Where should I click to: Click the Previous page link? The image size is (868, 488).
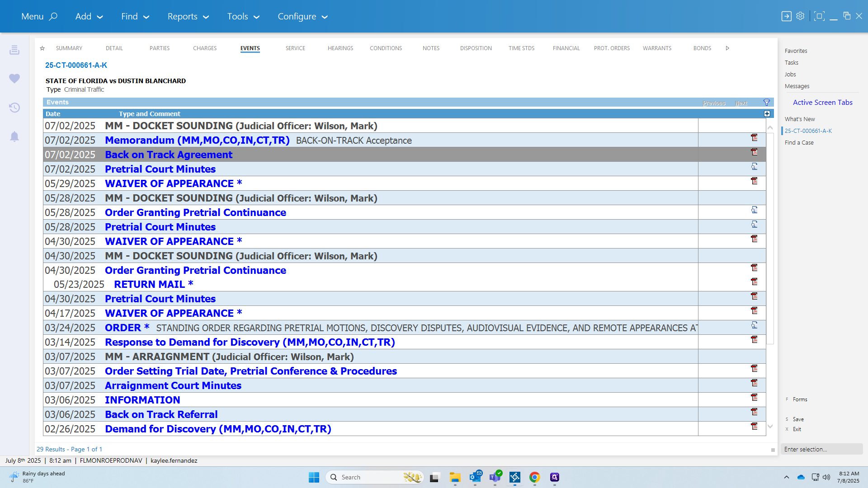click(714, 103)
